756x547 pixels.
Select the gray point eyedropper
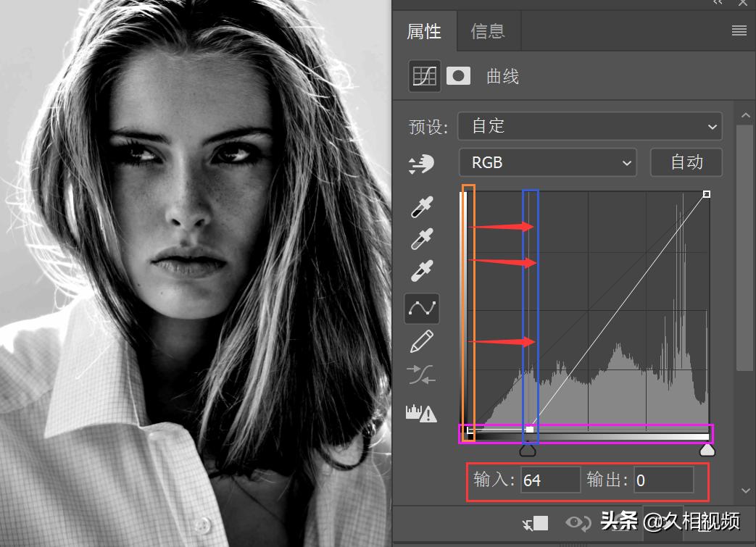422,238
